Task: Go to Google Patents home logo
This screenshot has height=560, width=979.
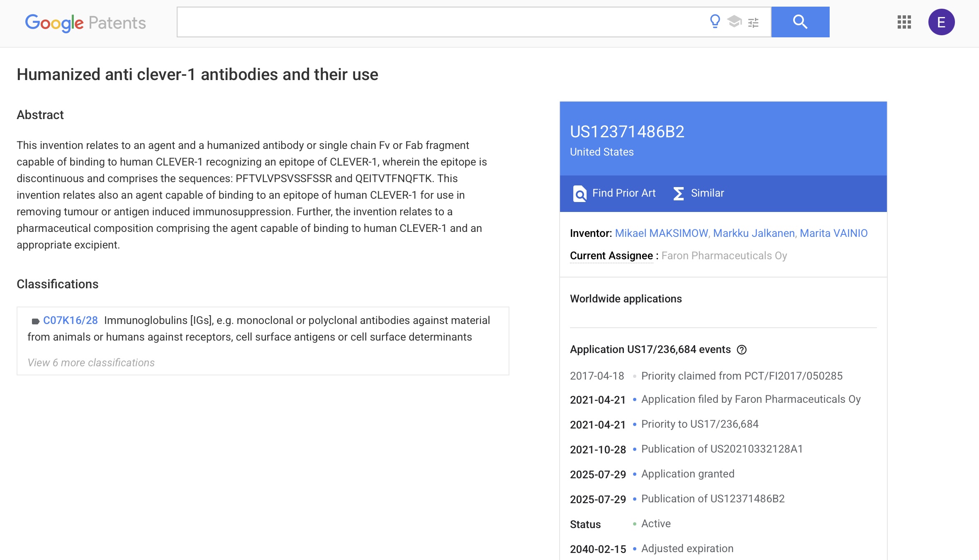Action: (85, 23)
